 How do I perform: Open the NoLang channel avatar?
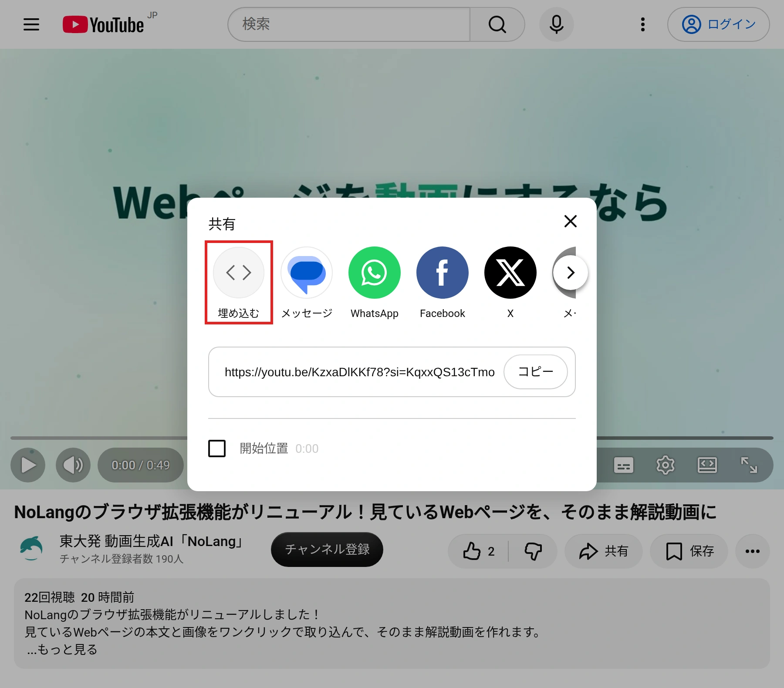point(31,548)
